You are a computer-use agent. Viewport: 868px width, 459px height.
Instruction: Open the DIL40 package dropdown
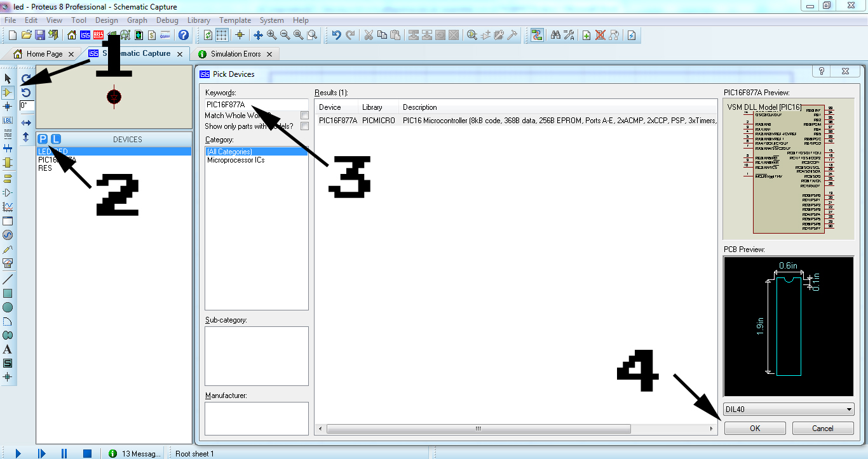point(789,409)
